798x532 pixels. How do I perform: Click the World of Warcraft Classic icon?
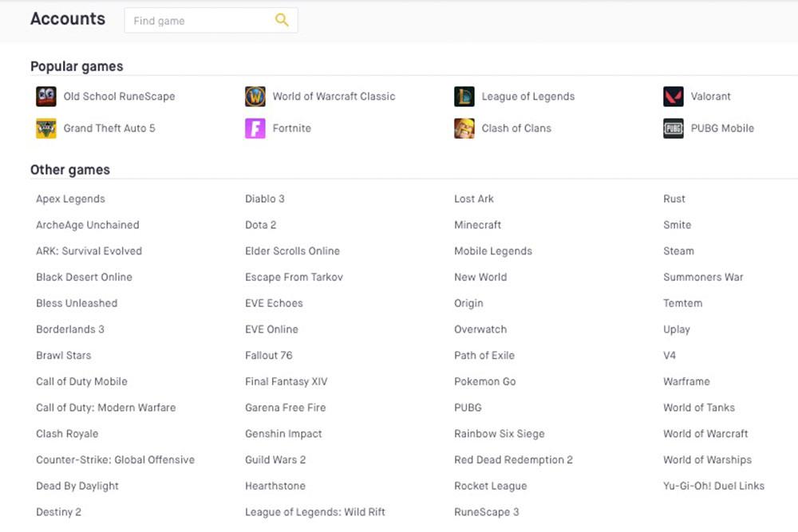coord(255,97)
